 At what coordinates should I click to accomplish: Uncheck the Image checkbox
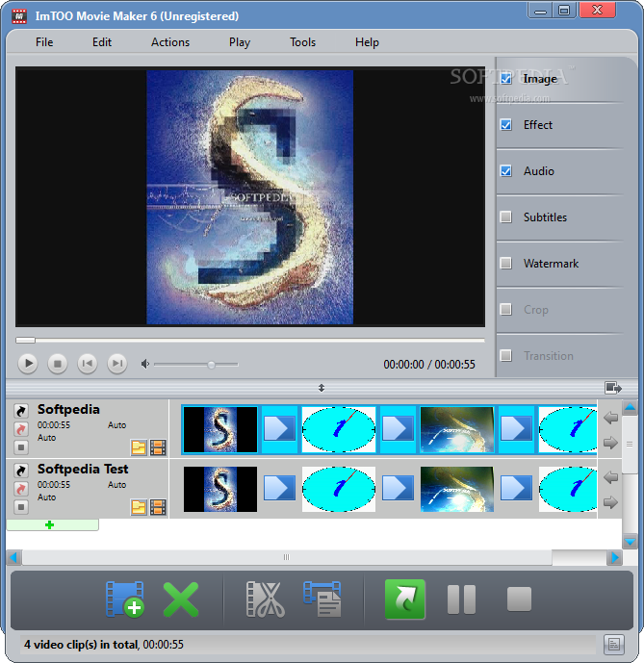(506, 79)
